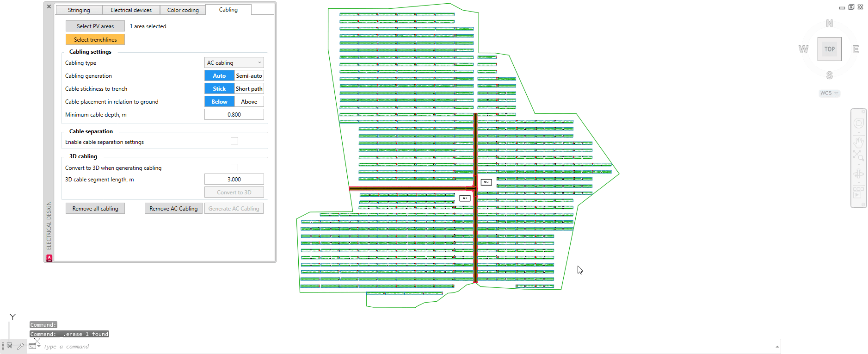Activate the Orbit tool in navigation bar
This screenshot has height=354, width=868.
pos(859,174)
